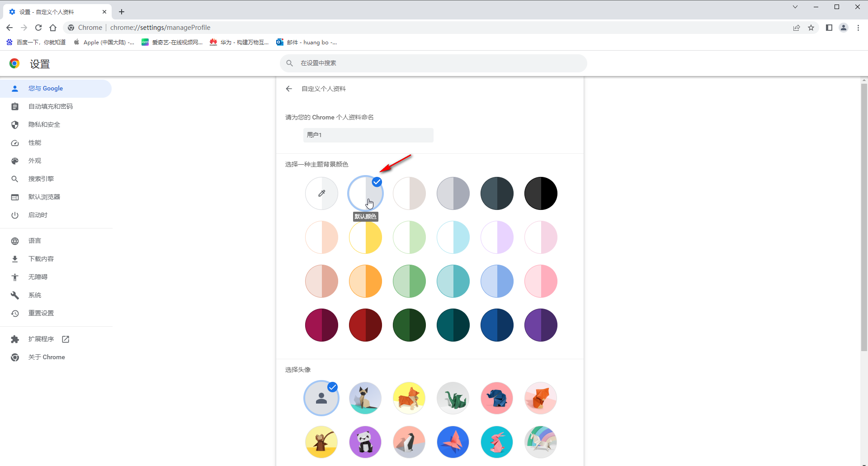Toggle the side panel icon
The width and height of the screenshot is (868, 466).
tap(829, 28)
